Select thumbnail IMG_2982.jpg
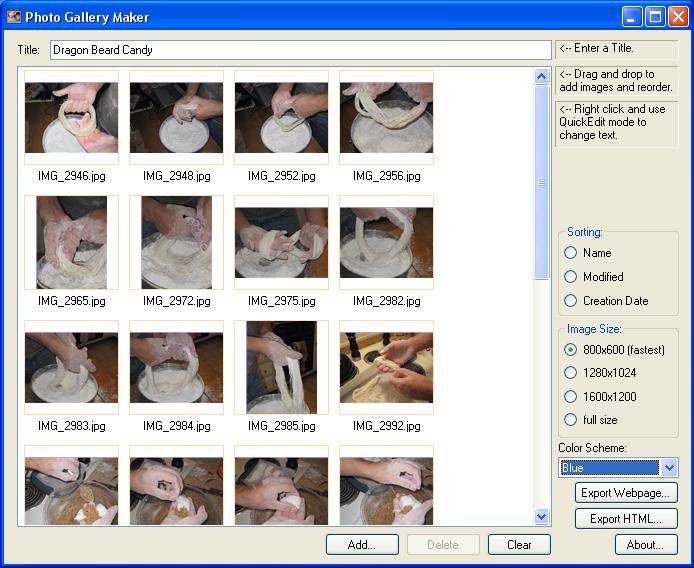This screenshot has height=568, width=694. (386, 242)
